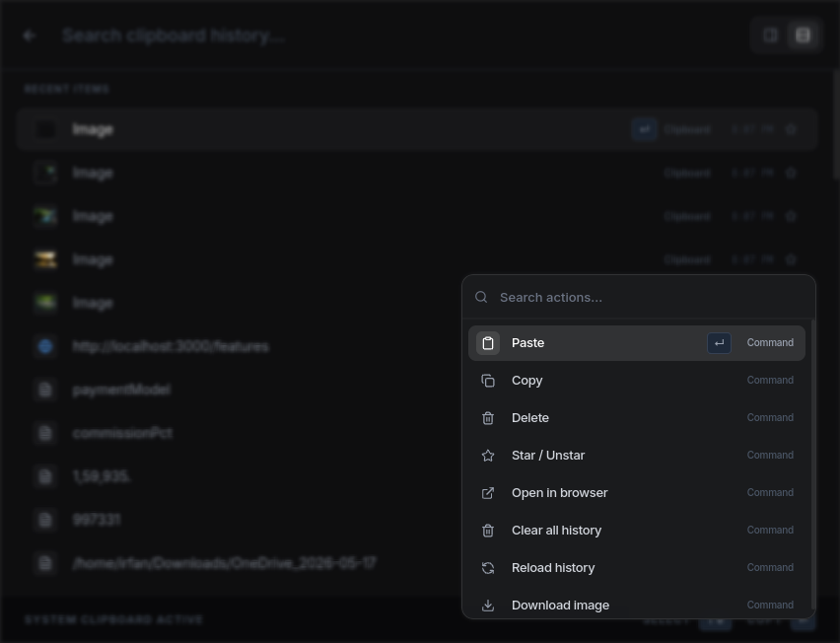This screenshot has height=643, width=840.
Task: Click the trash icon beside Clear all history
Action: 487,531
